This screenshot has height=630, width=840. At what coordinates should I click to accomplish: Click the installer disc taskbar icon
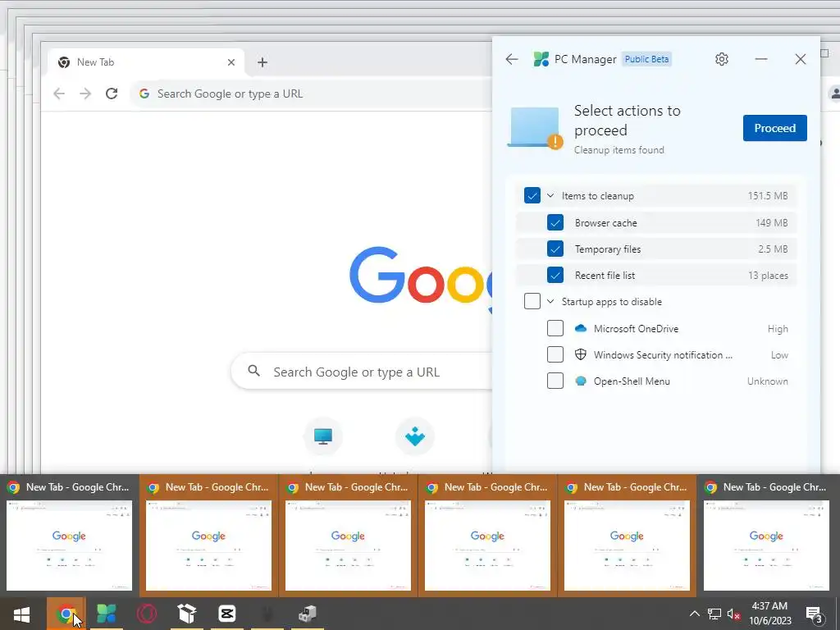point(308,614)
